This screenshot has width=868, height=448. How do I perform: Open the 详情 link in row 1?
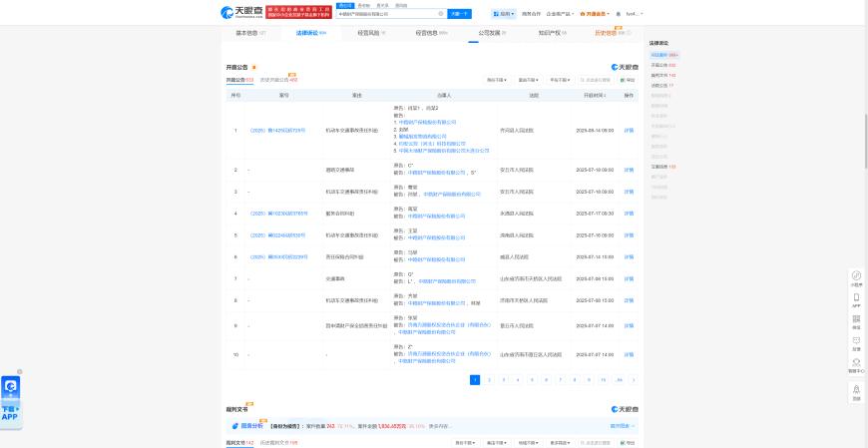point(629,130)
